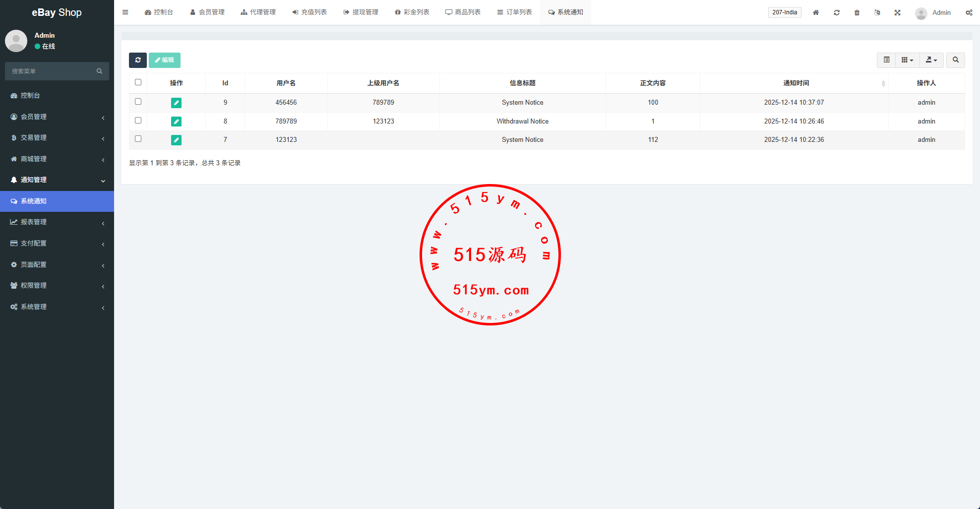The width and height of the screenshot is (980, 509).
Task: Click the edit pencil icon for row Id 9
Action: tap(176, 103)
